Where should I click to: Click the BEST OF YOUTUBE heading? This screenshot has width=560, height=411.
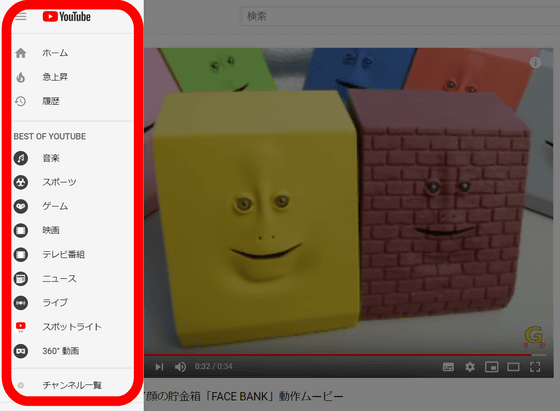(50, 136)
